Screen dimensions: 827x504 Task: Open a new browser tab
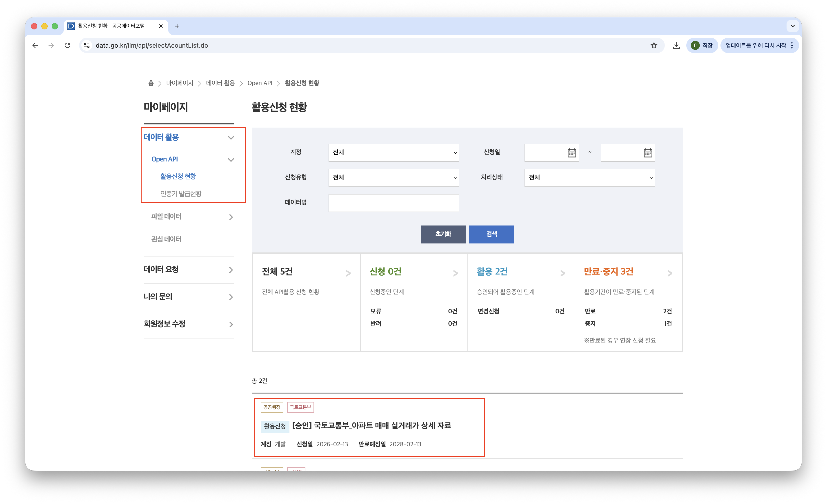pyautogui.click(x=177, y=26)
